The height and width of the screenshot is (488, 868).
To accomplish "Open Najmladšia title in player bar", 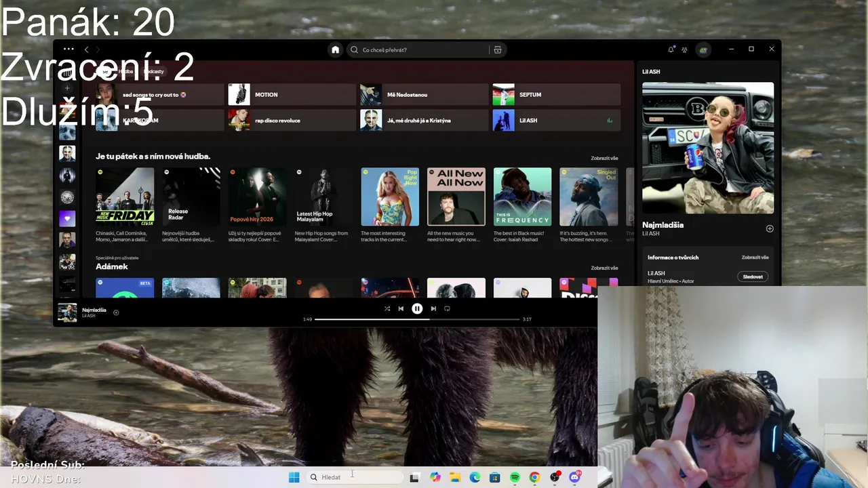I will click(x=94, y=310).
